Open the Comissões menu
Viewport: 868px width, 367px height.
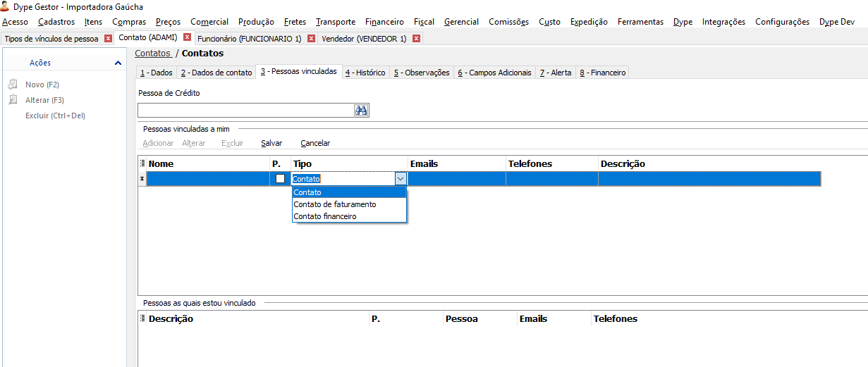(508, 22)
